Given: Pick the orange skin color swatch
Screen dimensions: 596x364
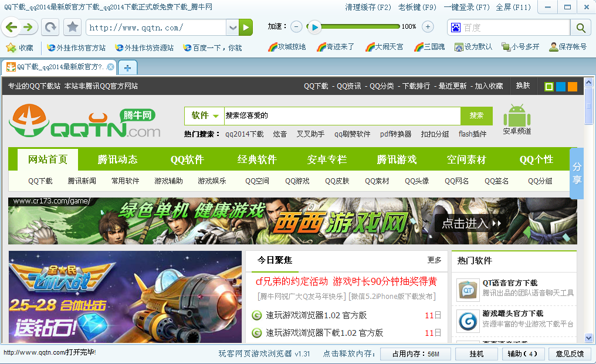Looking at the screenshot, I should click(x=573, y=87).
